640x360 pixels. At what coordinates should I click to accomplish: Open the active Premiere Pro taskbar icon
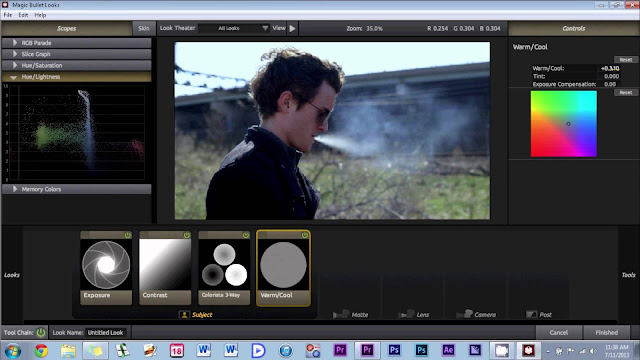(x=367, y=350)
